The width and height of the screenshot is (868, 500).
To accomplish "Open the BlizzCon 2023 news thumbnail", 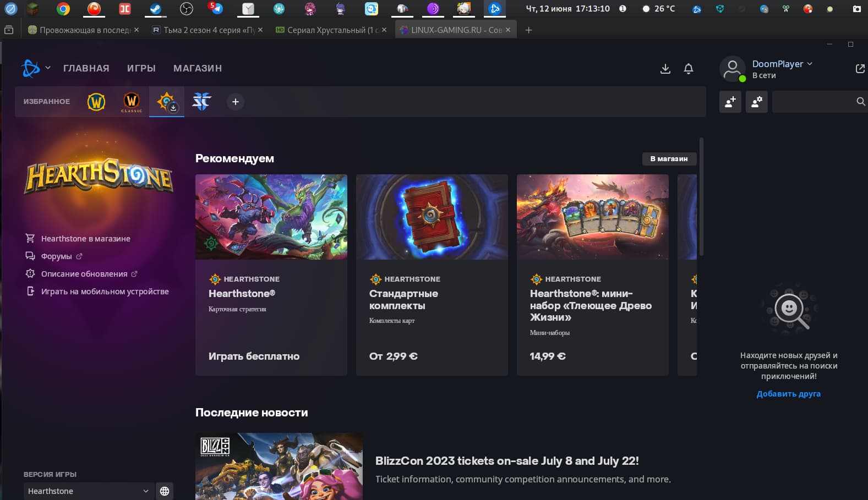I will 279,466.
